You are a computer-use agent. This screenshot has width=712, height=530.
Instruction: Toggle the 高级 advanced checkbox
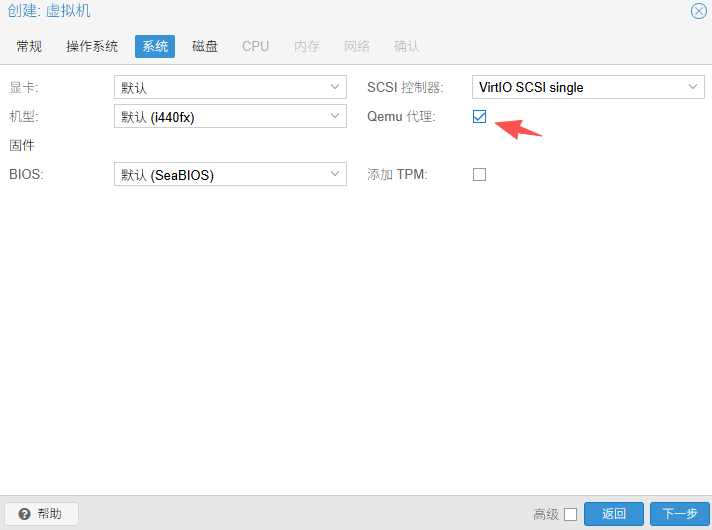tap(570, 514)
